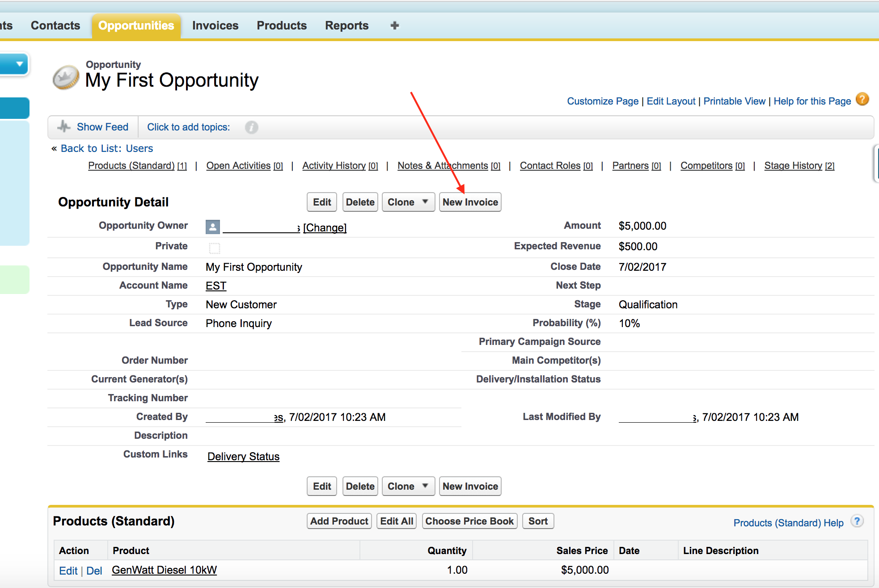The width and height of the screenshot is (879, 588).
Task: Click the plus icon to add tabs
Action: tap(394, 25)
